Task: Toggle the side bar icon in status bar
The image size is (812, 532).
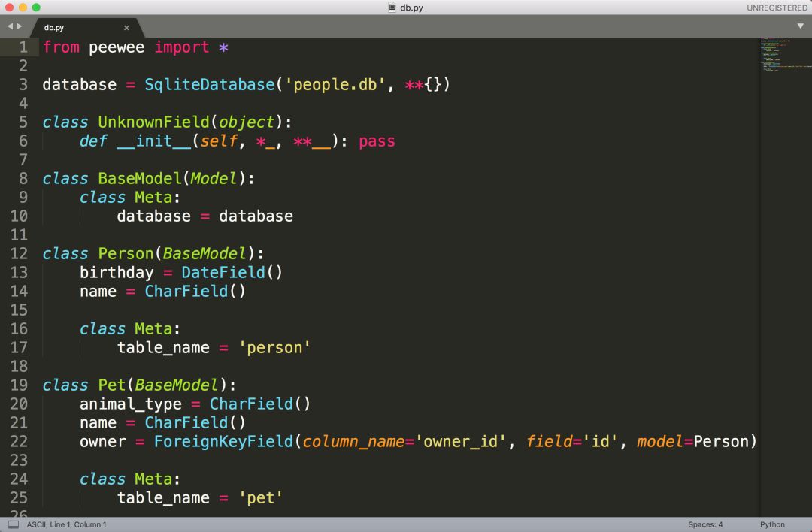Action: click(x=14, y=524)
